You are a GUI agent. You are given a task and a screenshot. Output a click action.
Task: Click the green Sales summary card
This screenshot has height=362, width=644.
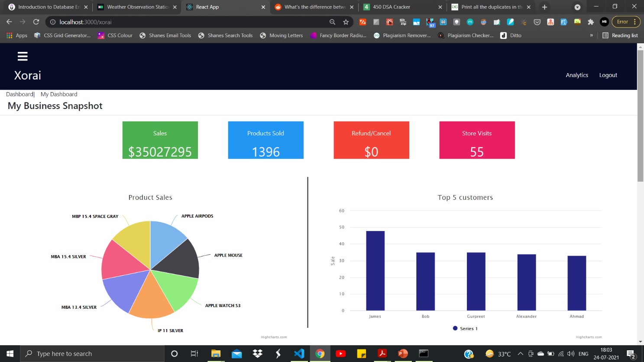coord(160,140)
